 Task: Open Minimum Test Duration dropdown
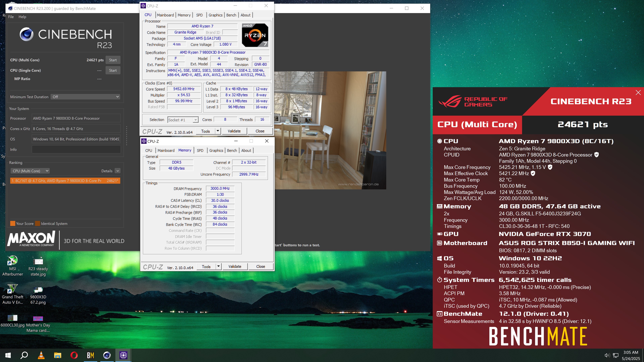[86, 97]
